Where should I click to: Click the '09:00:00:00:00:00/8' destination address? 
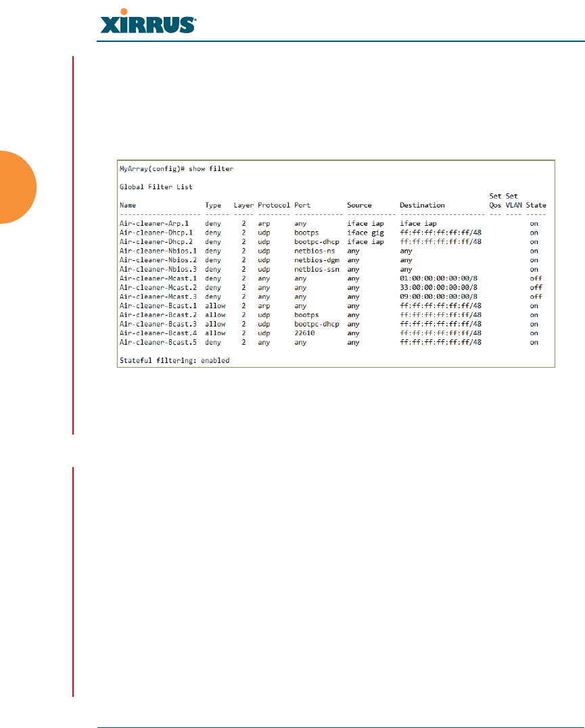pyautogui.click(x=439, y=297)
